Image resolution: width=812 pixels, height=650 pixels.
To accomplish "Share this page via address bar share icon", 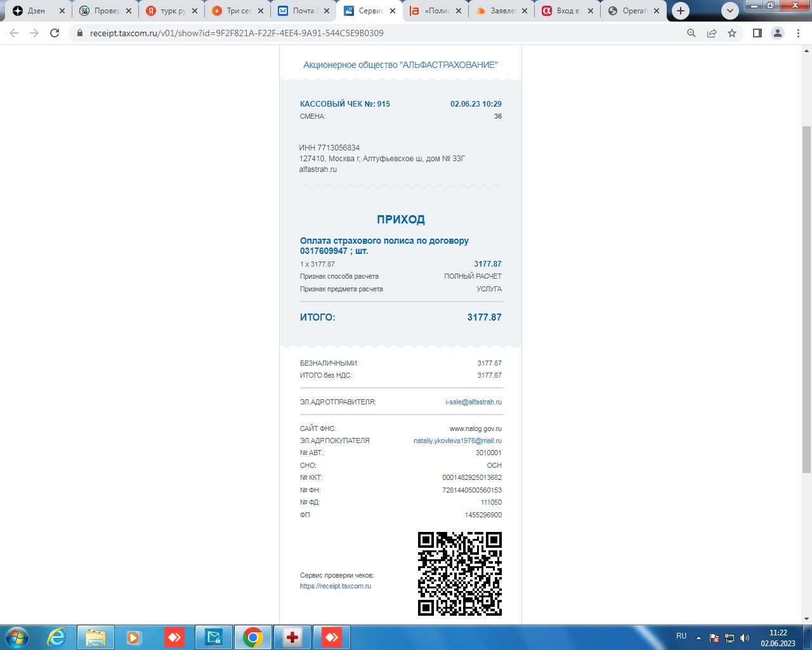I will click(x=712, y=33).
